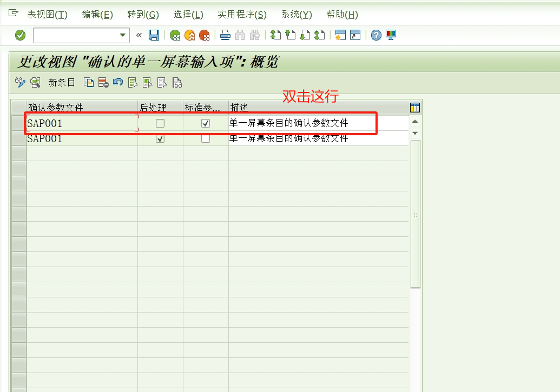Collapse the command field with the « arrows
Image resolution: width=560 pixels, height=392 pixels.
click(x=139, y=35)
